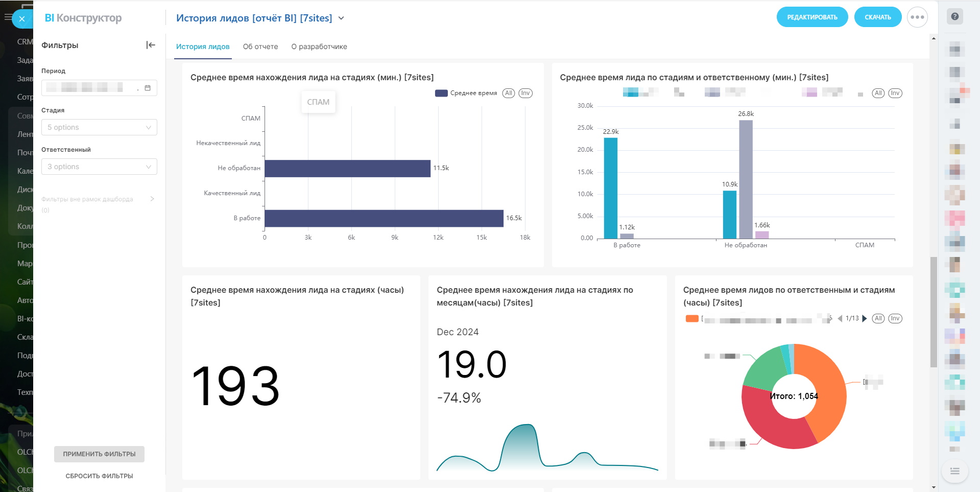Expand Фильтры вне рамок дашборда section
The width and height of the screenshot is (980, 492).
[152, 199]
